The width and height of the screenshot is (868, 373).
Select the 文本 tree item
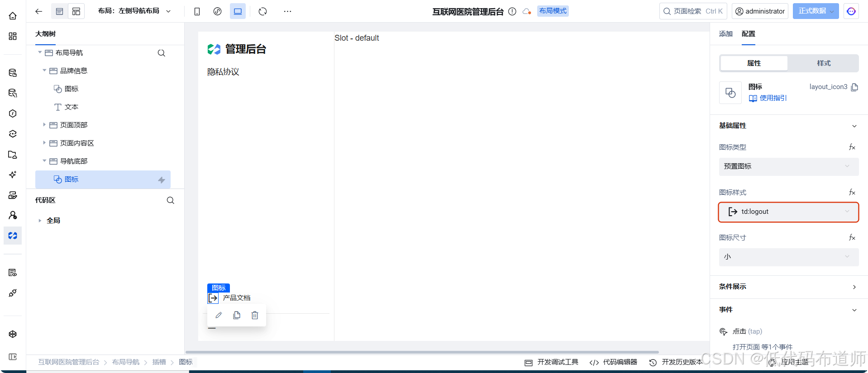point(72,107)
